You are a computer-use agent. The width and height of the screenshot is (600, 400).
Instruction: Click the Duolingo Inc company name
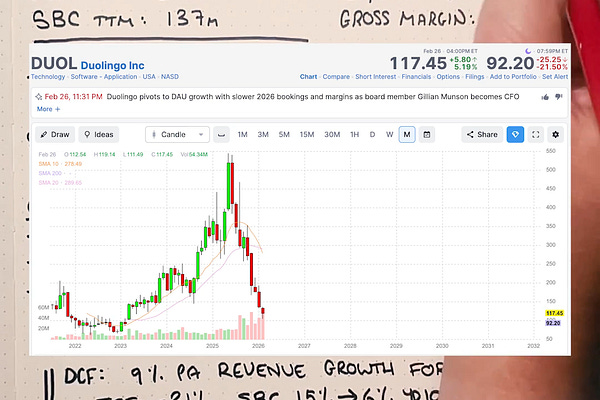click(x=112, y=65)
